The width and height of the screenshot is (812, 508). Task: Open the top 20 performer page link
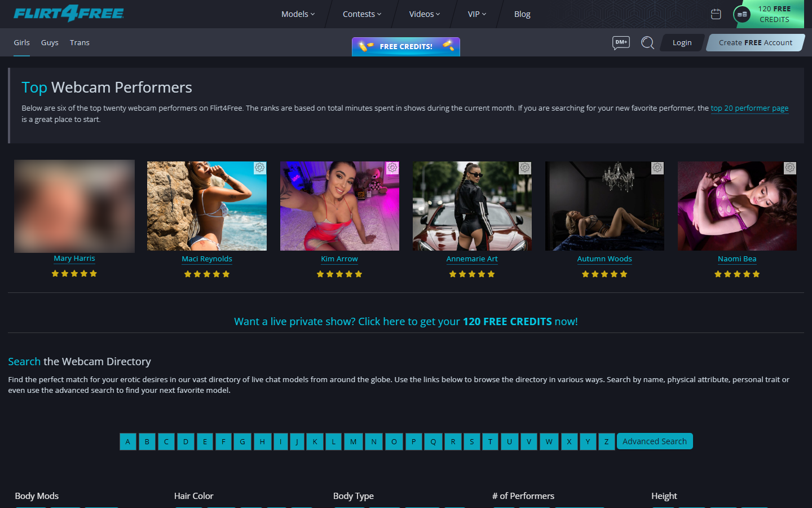coord(749,108)
